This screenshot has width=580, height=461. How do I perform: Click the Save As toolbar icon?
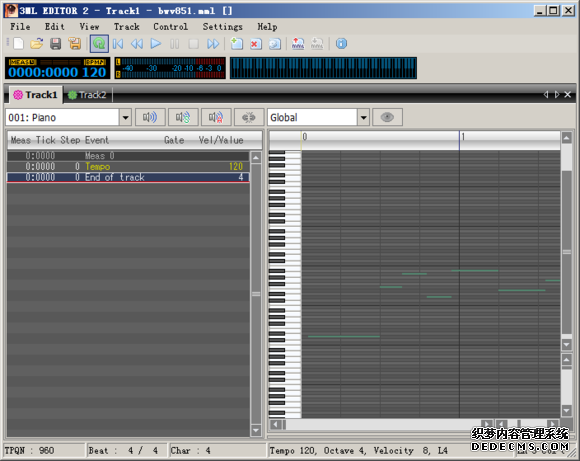click(x=75, y=44)
